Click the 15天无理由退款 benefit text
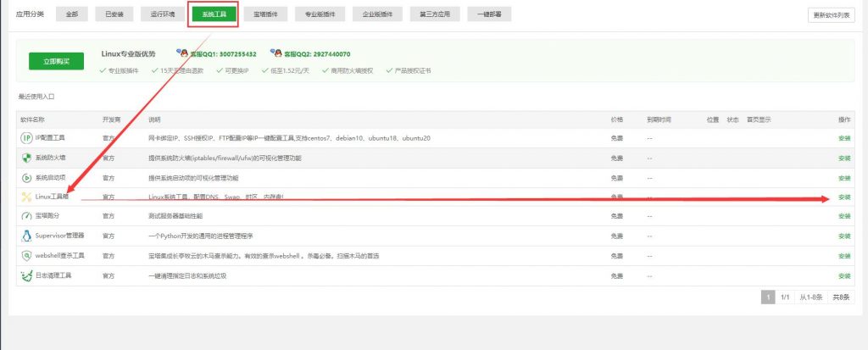The width and height of the screenshot is (868, 350). coord(181,71)
